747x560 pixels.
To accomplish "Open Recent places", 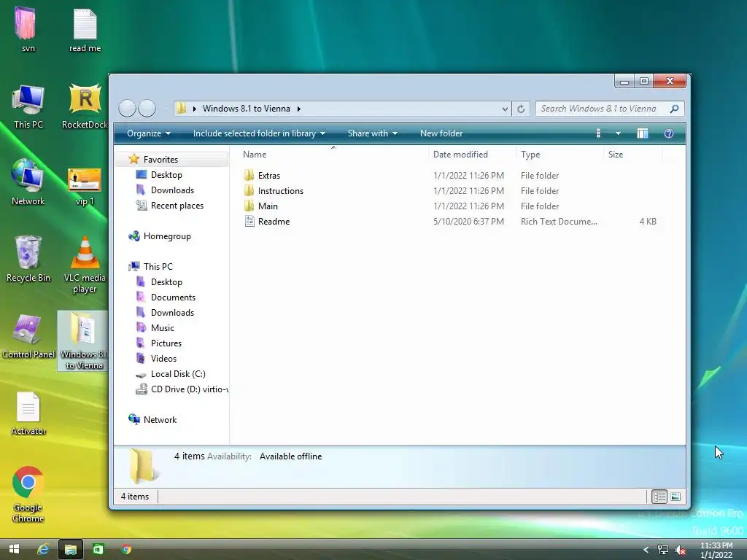I will coord(177,205).
